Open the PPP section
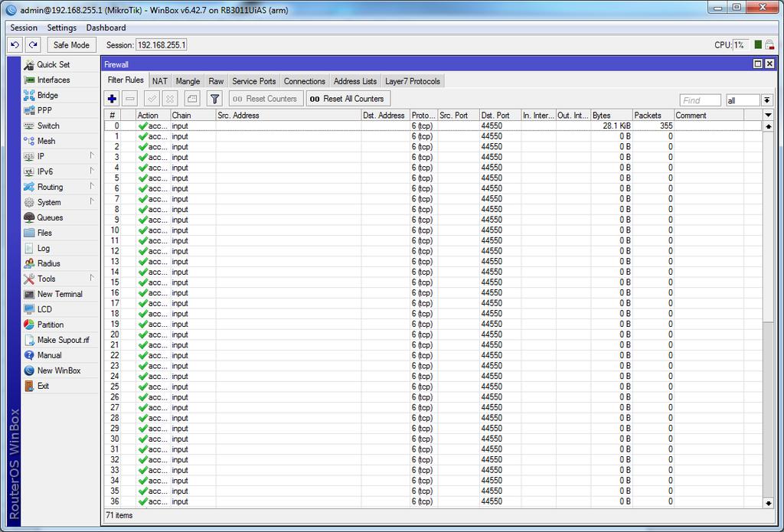The height and width of the screenshot is (532, 784). tap(44, 110)
